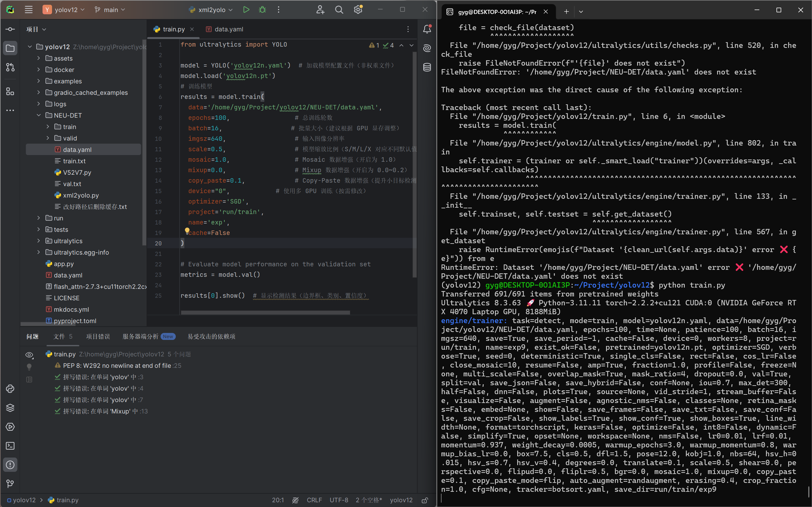Open the Terminal tool window
This screenshot has height=507, width=812.
point(10,445)
